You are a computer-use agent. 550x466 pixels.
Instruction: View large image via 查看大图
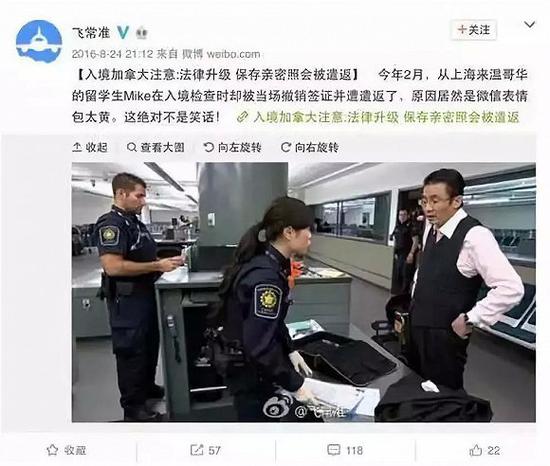point(156,147)
